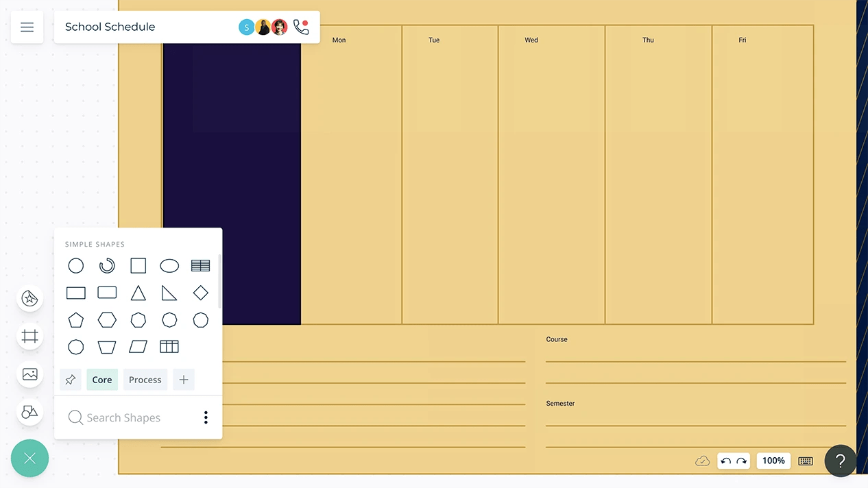Click the Tue column header

point(434,40)
